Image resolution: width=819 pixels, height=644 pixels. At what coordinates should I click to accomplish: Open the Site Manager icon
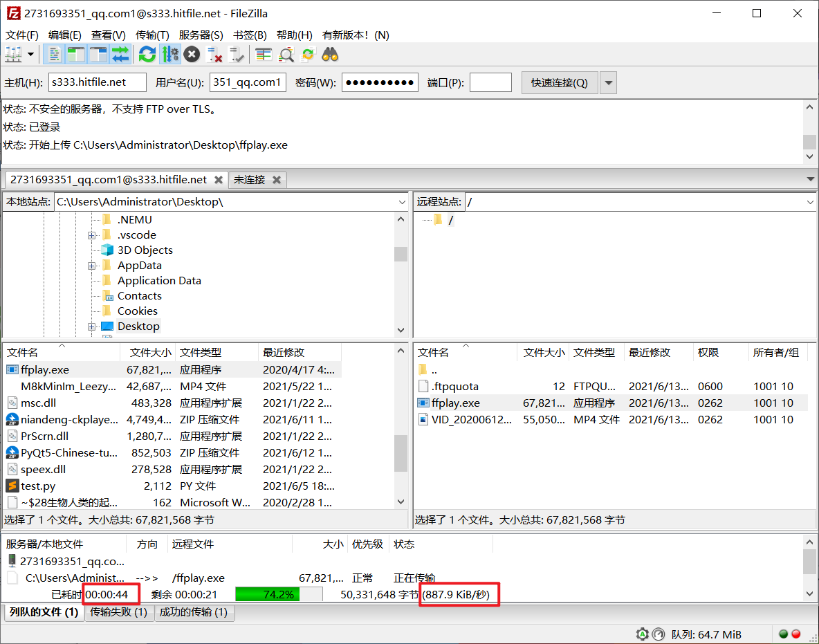click(14, 55)
